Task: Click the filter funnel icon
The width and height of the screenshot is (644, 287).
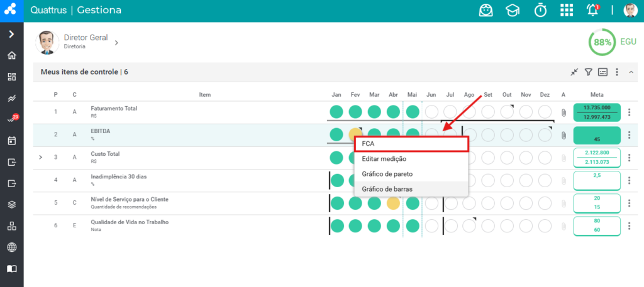Action: 588,72
